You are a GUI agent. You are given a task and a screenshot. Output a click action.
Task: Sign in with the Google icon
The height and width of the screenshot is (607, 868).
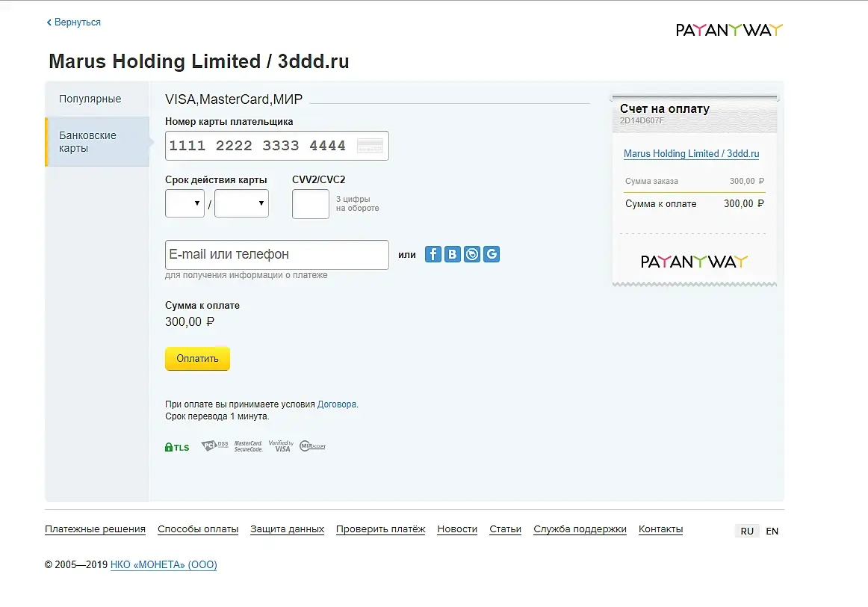[492, 254]
